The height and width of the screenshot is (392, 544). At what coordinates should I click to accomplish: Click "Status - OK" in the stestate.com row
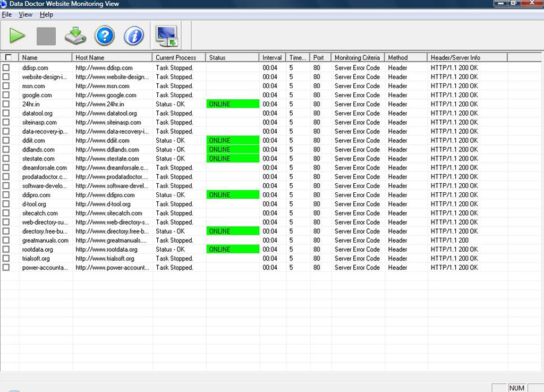click(x=170, y=158)
